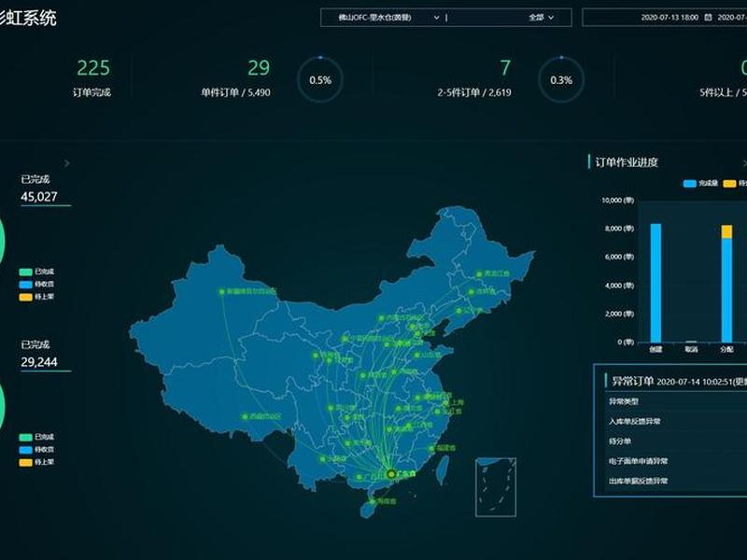Click the calendar icon in date range
Image resolution: width=747 pixels, height=560 pixels.
[708, 18]
